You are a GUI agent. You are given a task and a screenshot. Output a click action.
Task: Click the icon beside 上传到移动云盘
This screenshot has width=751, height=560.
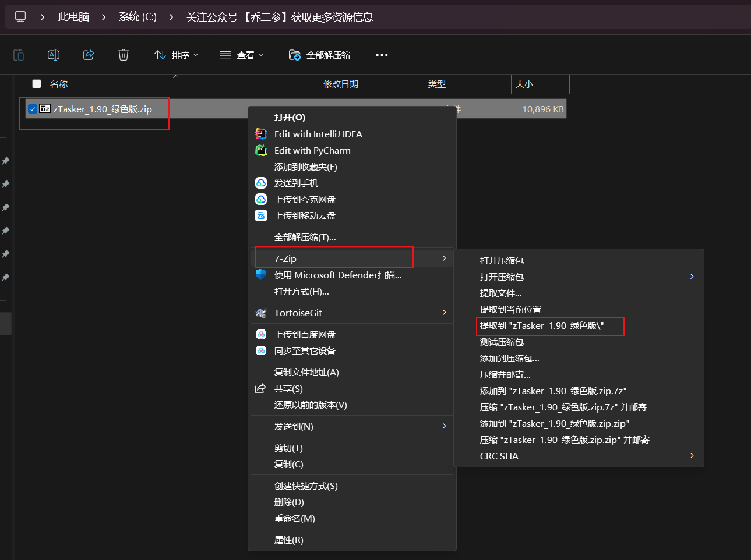[x=261, y=215]
